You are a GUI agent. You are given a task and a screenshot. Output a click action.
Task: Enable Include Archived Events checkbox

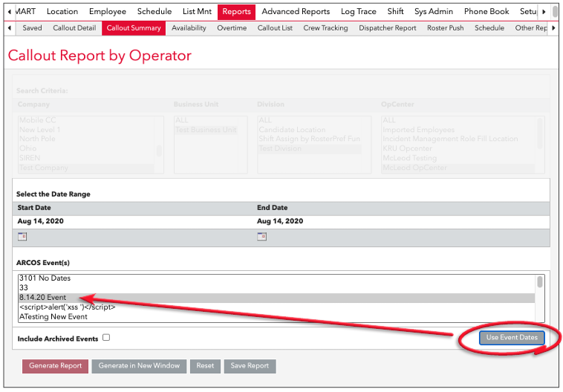click(106, 338)
